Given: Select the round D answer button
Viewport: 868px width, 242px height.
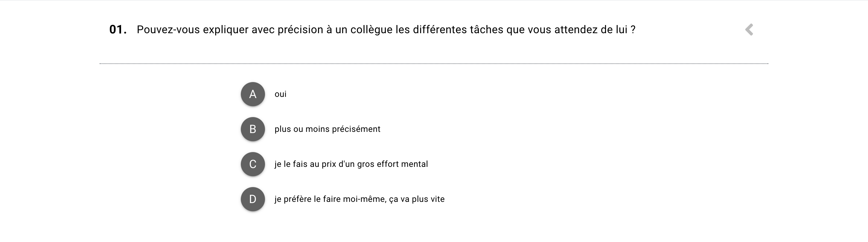Looking at the screenshot, I should [253, 199].
